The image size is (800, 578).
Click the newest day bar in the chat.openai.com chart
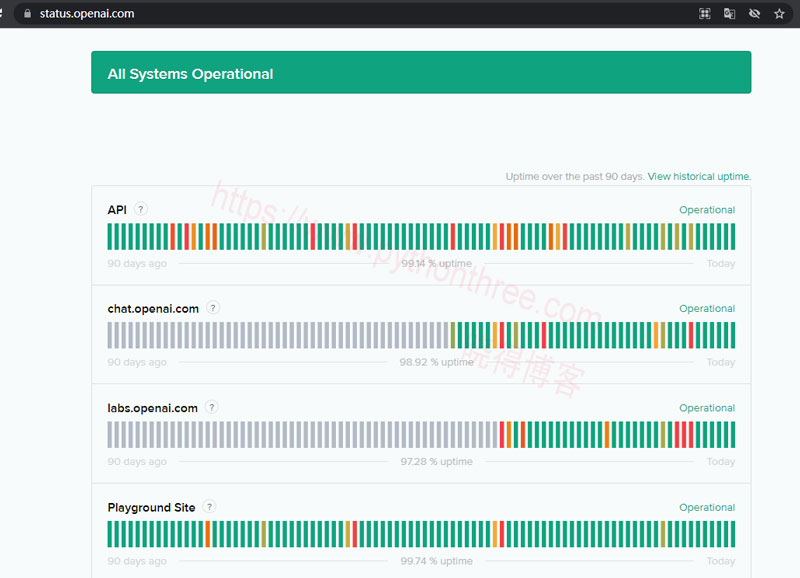pyautogui.click(x=733, y=335)
